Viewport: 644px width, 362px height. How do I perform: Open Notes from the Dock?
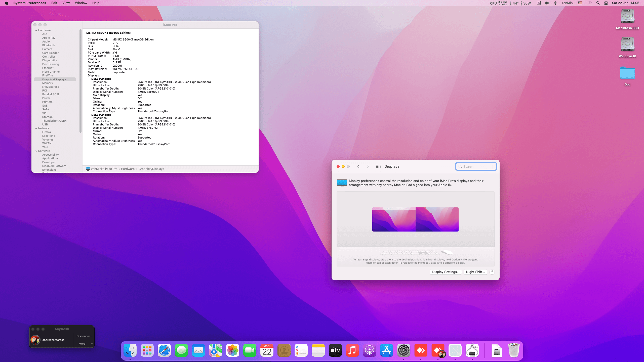coord(318,350)
